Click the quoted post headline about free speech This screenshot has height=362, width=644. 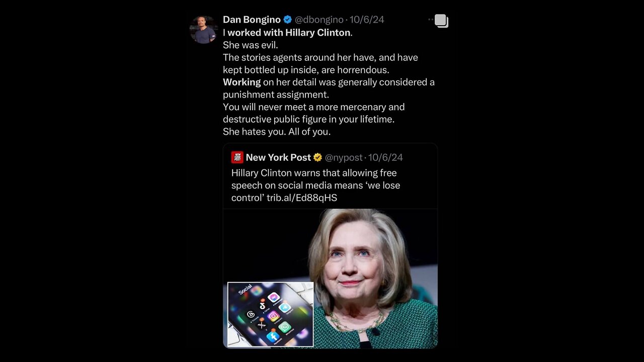coord(315,185)
